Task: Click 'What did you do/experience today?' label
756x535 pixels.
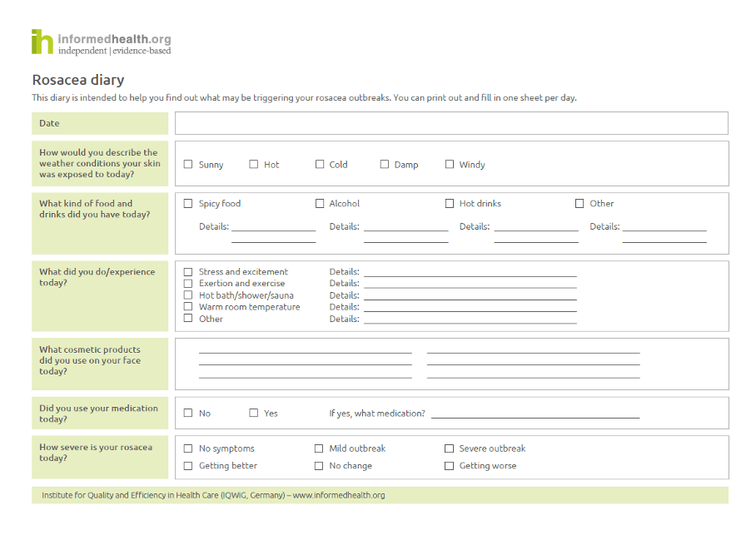Action: [97, 277]
